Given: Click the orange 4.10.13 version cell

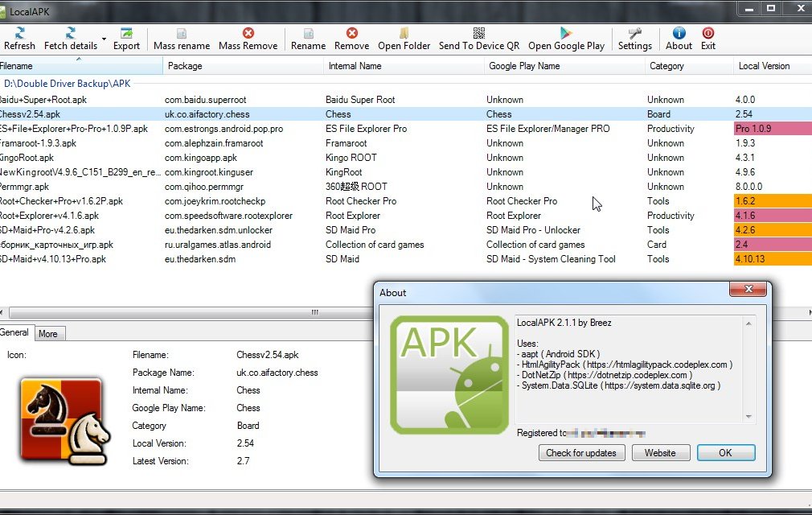Looking at the screenshot, I should pos(773,259).
